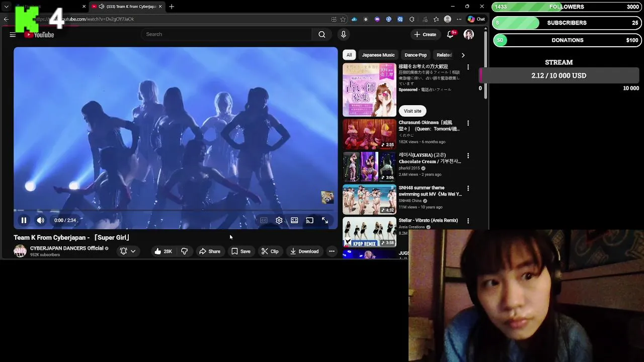The height and width of the screenshot is (362, 644).
Task: Select the All filter chip
Action: 349,55
